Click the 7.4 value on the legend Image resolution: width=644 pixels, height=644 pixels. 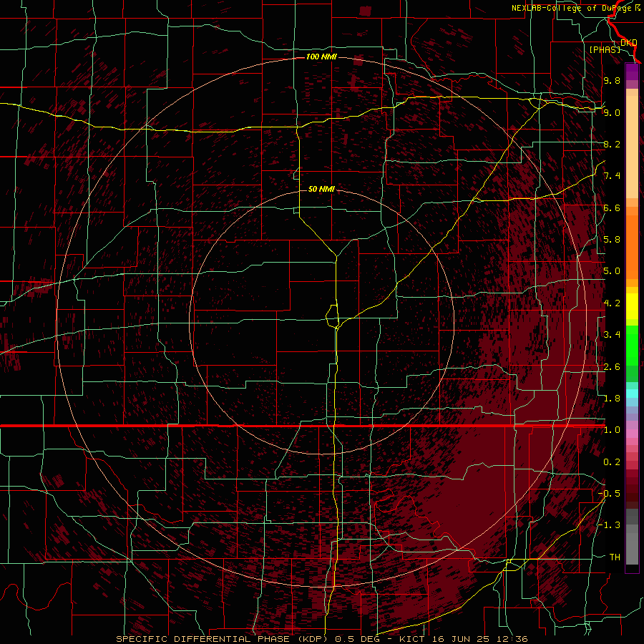(612, 176)
